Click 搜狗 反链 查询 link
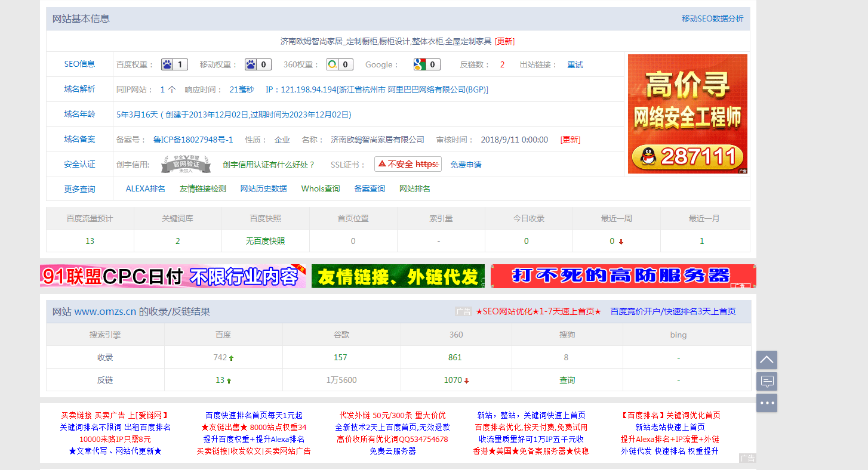 pos(567,380)
